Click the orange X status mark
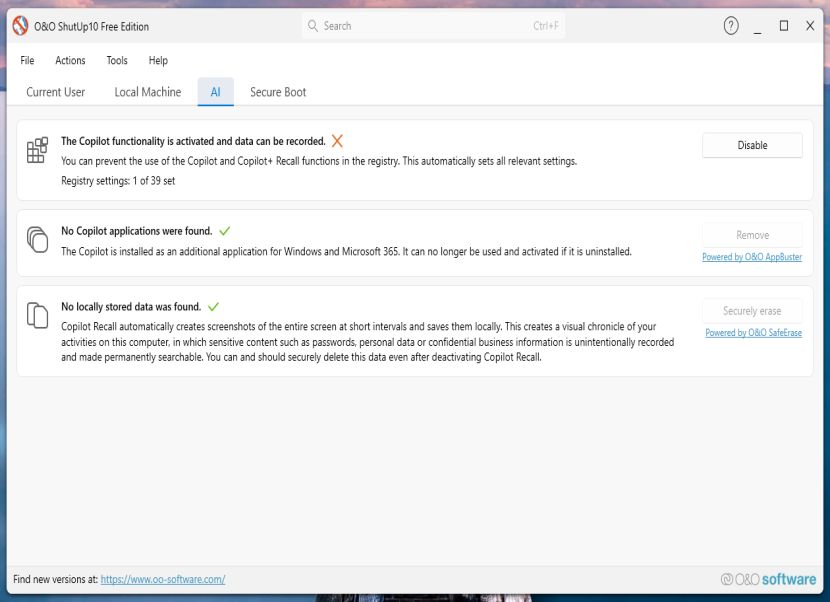This screenshot has height=602, width=830. [337, 141]
